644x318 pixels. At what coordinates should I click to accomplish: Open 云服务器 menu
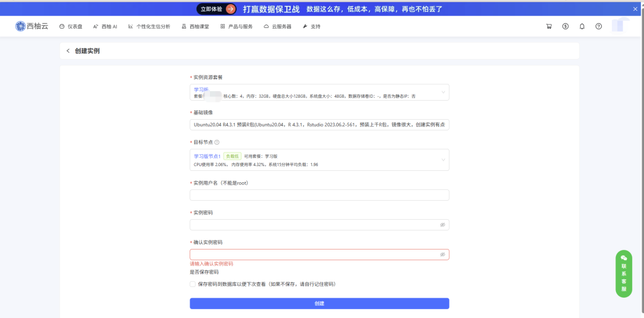point(278,26)
